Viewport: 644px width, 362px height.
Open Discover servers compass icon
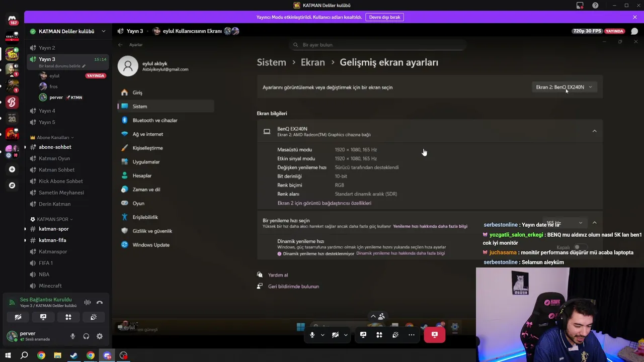[12, 186]
